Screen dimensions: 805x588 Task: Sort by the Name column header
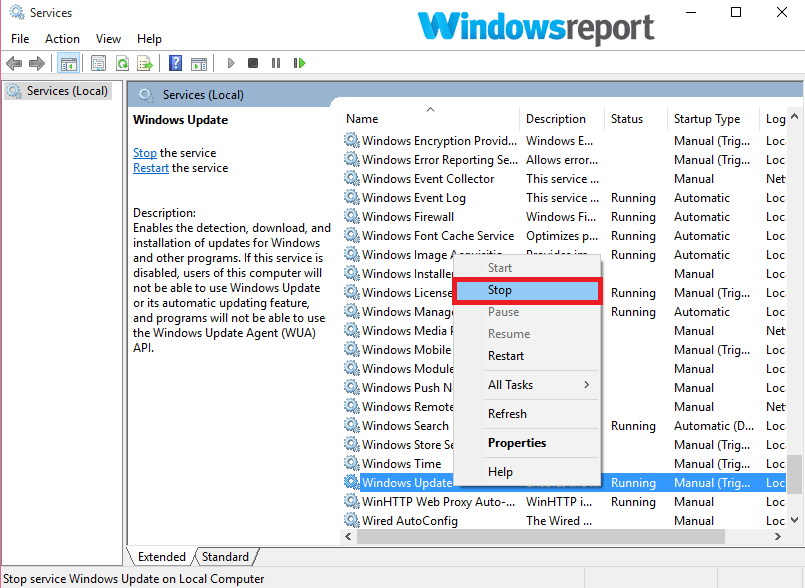pos(430,119)
